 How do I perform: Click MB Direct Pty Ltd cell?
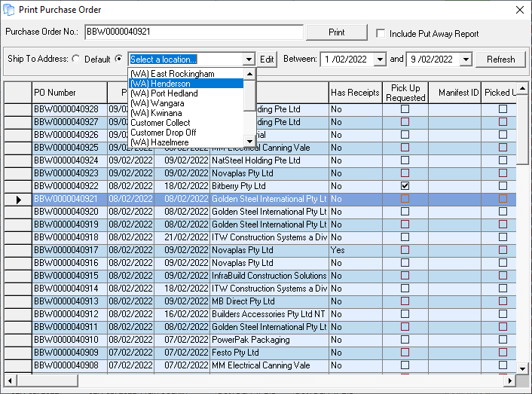click(270, 301)
